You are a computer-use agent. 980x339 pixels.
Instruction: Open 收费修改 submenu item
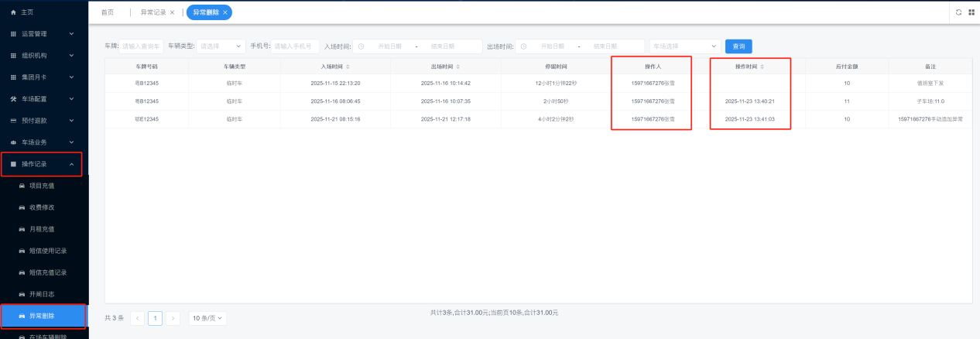coord(43,207)
